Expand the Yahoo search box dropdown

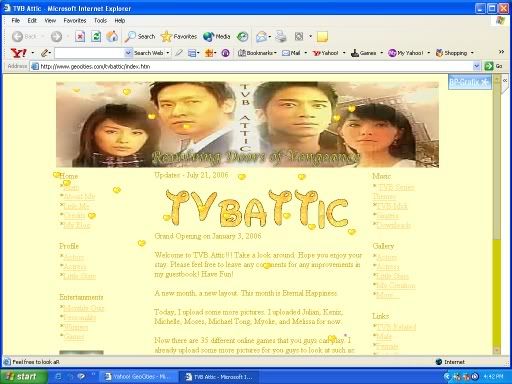tap(128, 53)
